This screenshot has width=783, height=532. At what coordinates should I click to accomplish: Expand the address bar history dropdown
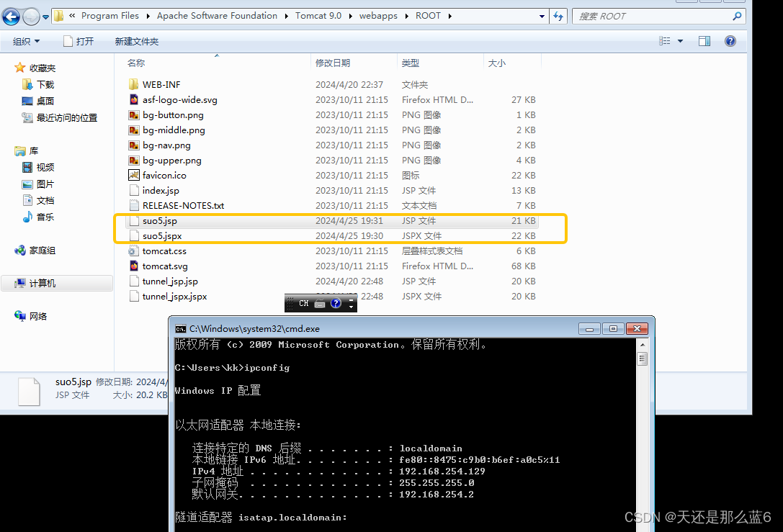click(542, 15)
